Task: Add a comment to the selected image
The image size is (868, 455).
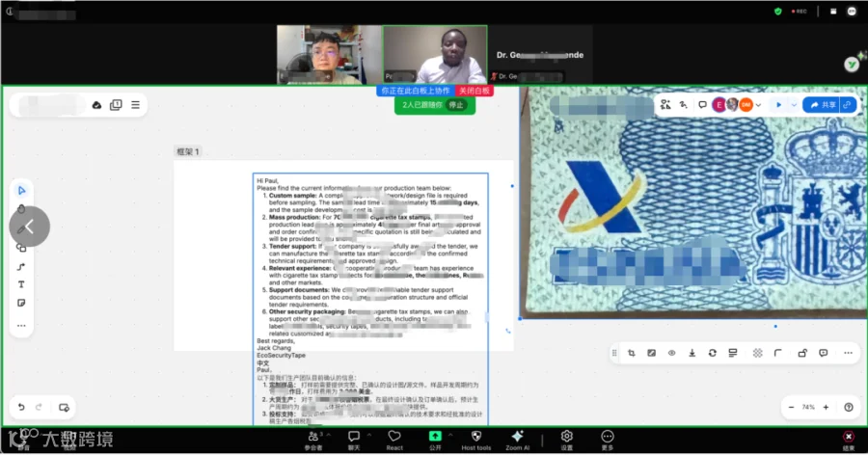Action: (x=824, y=353)
